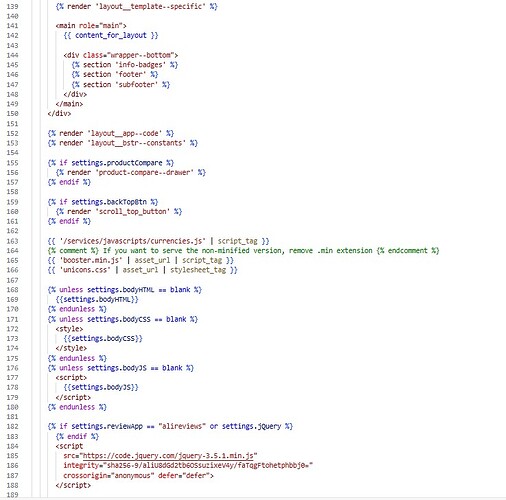Click the {{settings.bodyCSS}} output
506x500 pixels.
pyautogui.click(x=103, y=339)
